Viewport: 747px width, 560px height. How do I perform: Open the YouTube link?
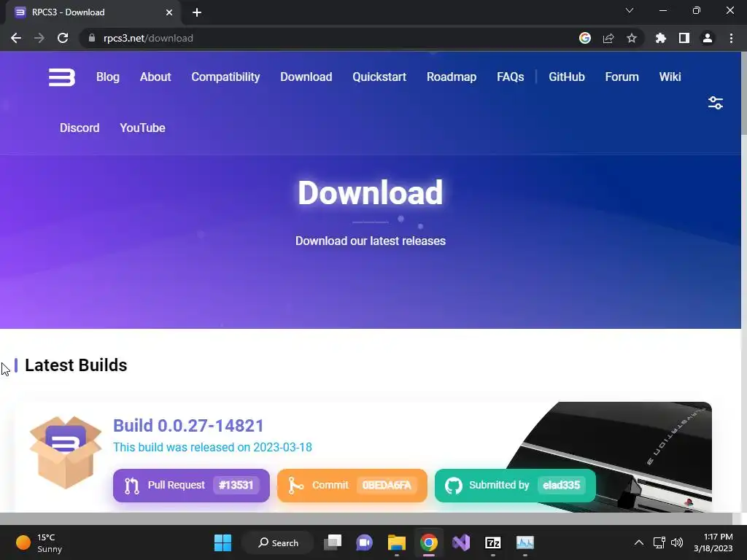tap(142, 128)
